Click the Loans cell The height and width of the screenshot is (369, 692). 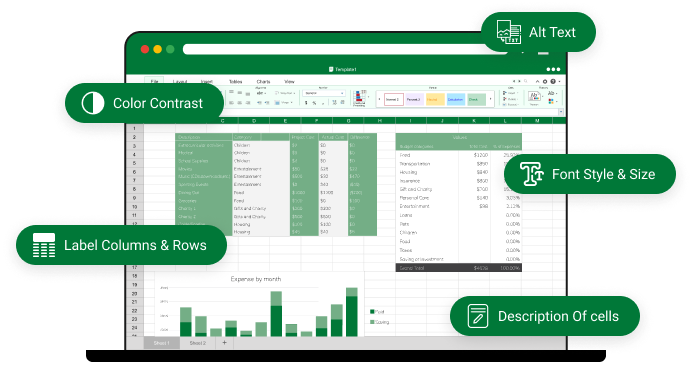(x=406, y=215)
